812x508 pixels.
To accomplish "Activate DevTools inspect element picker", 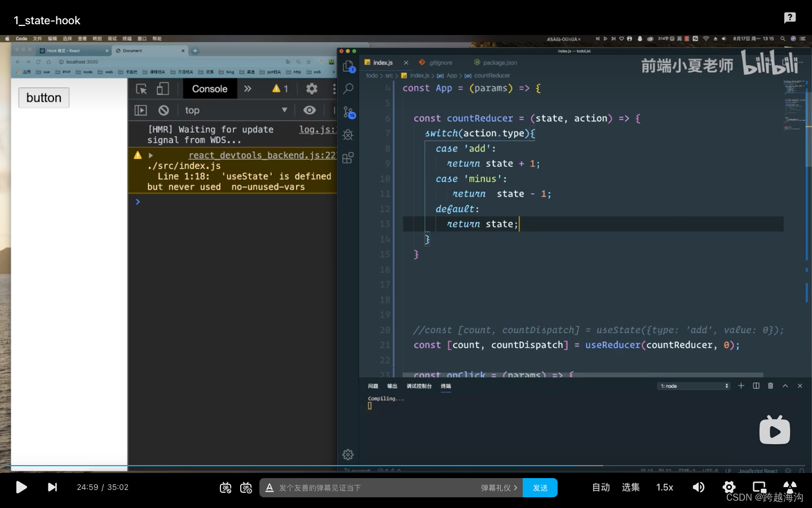I will [x=142, y=89].
